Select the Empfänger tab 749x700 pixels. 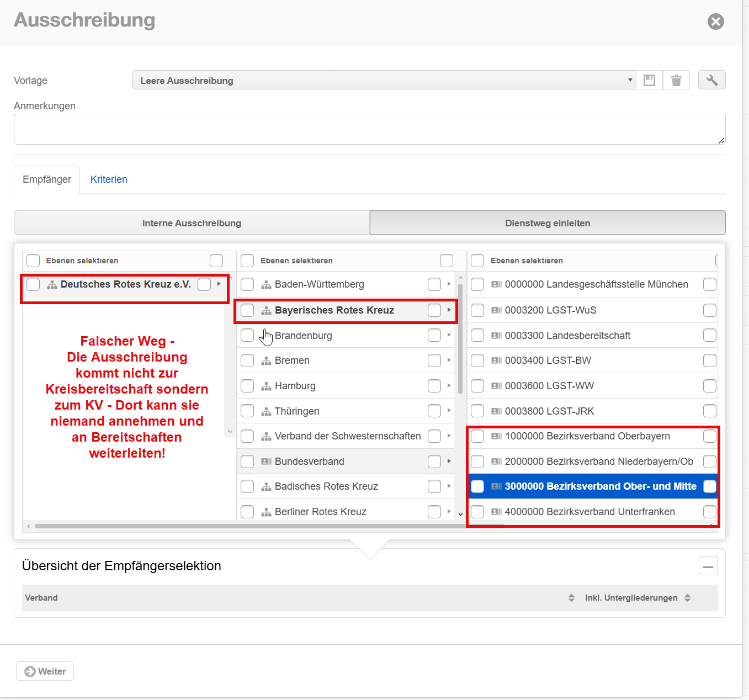tap(47, 179)
